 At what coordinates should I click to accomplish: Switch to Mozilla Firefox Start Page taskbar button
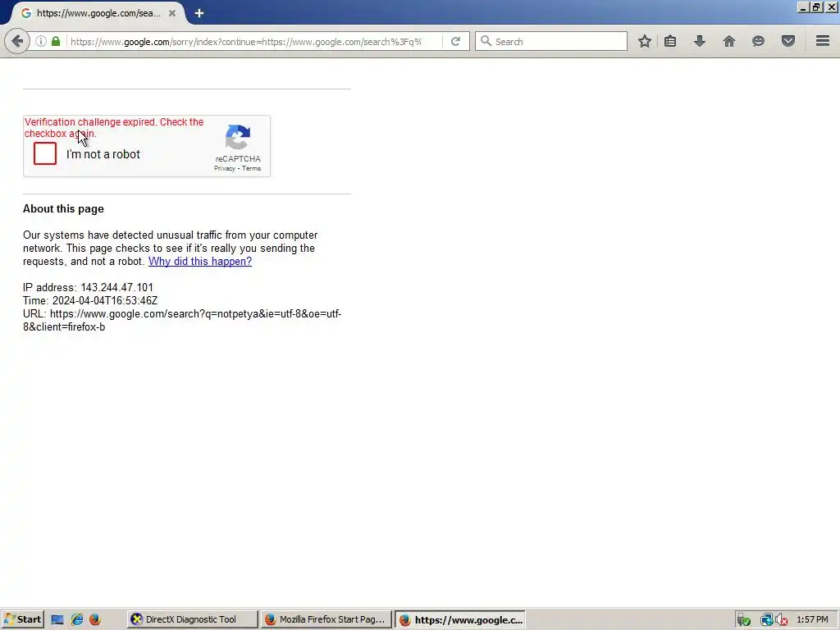(x=326, y=620)
